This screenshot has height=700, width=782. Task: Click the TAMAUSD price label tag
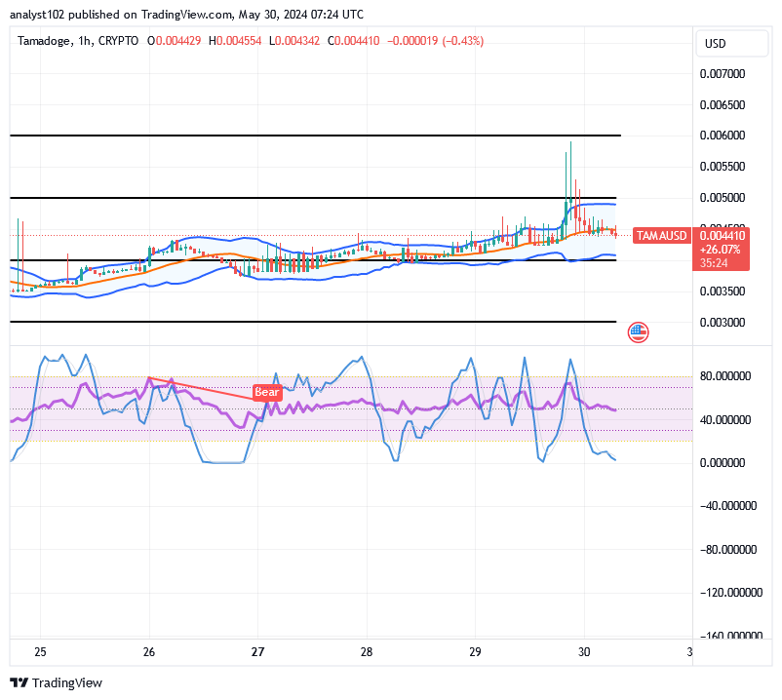[x=661, y=235]
